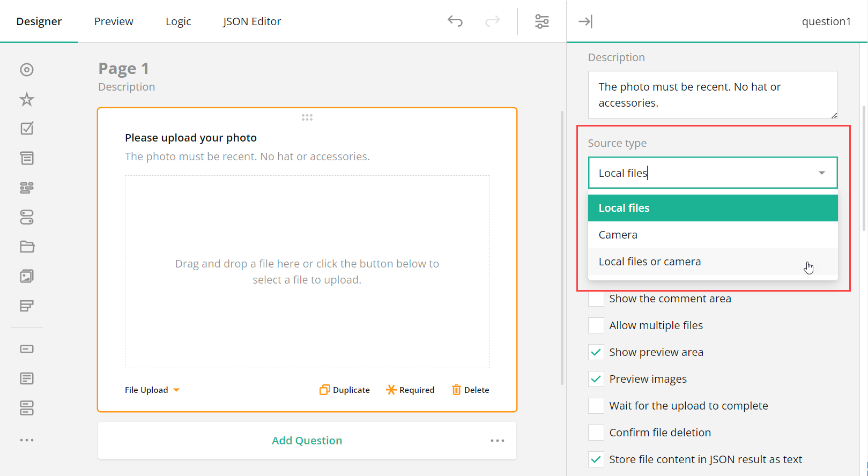This screenshot has width=868, height=476.
Task: Open File Upload question type dropdown
Action: tap(152, 390)
